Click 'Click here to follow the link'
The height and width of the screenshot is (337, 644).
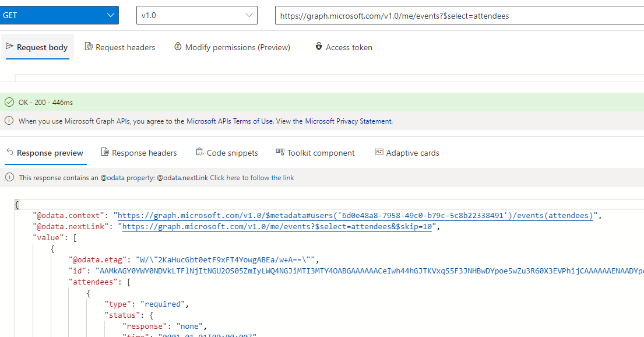(252, 178)
